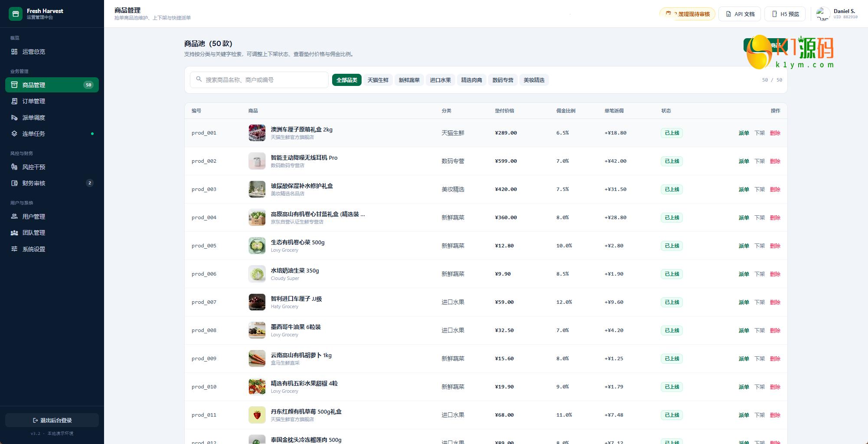Screen dimensions: 868x444
Task: Click the 提现待审核 notification button
Action: click(687, 14)
